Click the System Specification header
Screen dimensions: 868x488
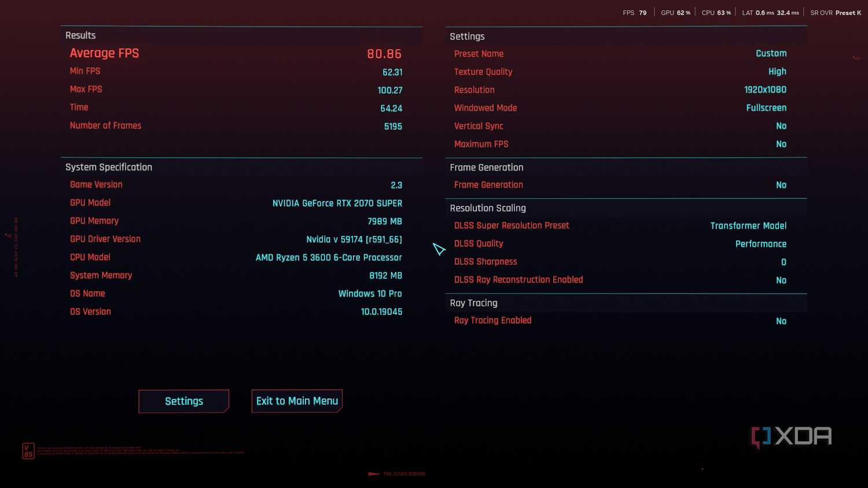(109, 167)
